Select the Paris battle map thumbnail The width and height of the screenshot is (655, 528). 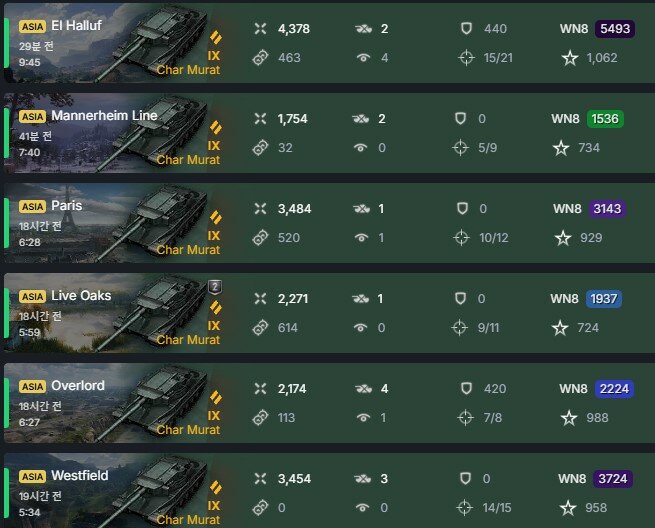[x=113, y=223]
